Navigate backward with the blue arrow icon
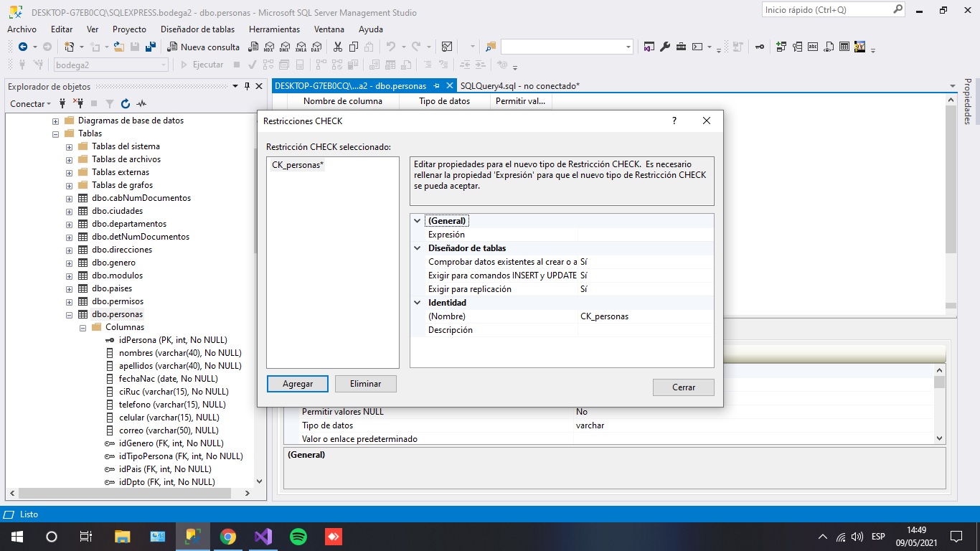 pyautogui.click(x=23, y=47)
